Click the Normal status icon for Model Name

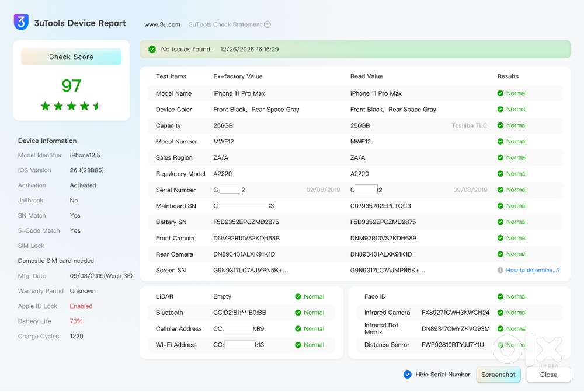(500, 93)
